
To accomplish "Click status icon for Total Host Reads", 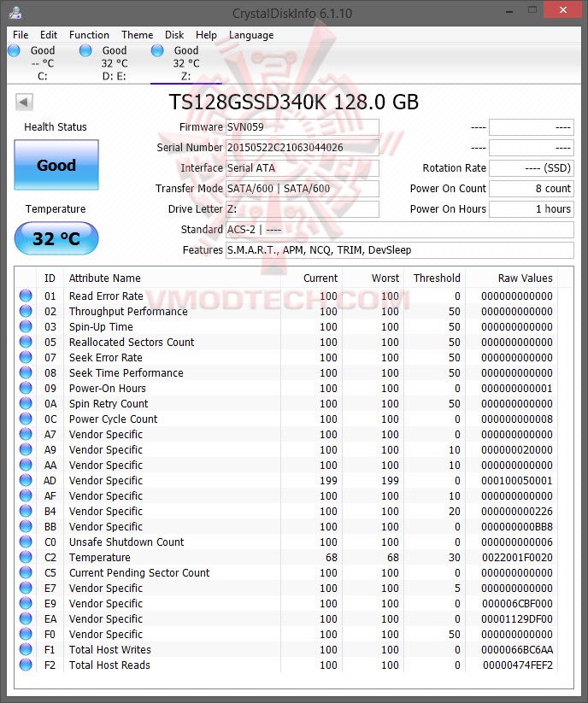I will (x=26, y=665).
